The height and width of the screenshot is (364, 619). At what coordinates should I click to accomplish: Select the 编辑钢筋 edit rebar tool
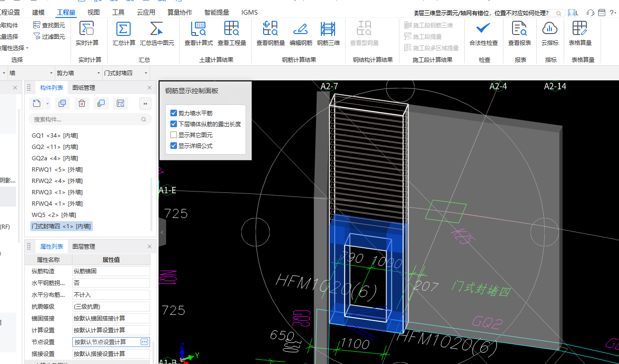[301, 34]
